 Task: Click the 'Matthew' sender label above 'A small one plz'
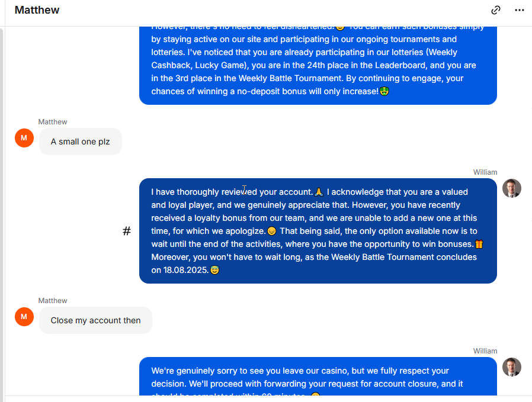tap(53, 122)
